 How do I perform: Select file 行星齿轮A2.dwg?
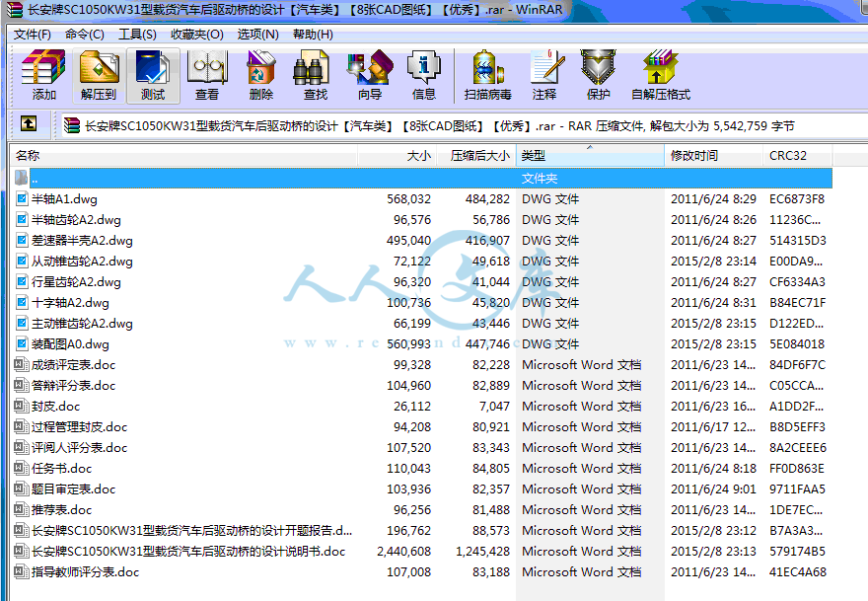76,282
